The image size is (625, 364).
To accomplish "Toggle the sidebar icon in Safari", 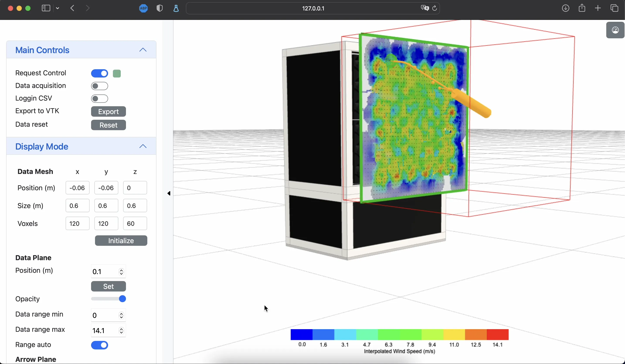I will click(x=46, y=8).
